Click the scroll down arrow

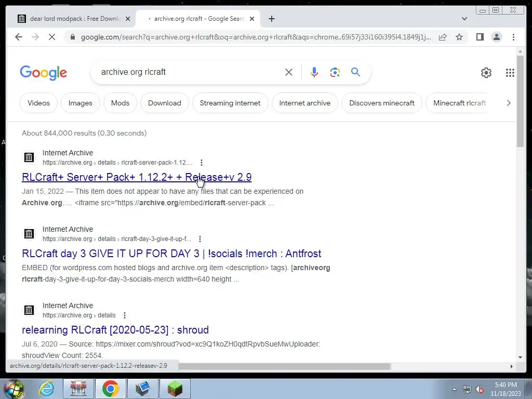click(520, 357)
